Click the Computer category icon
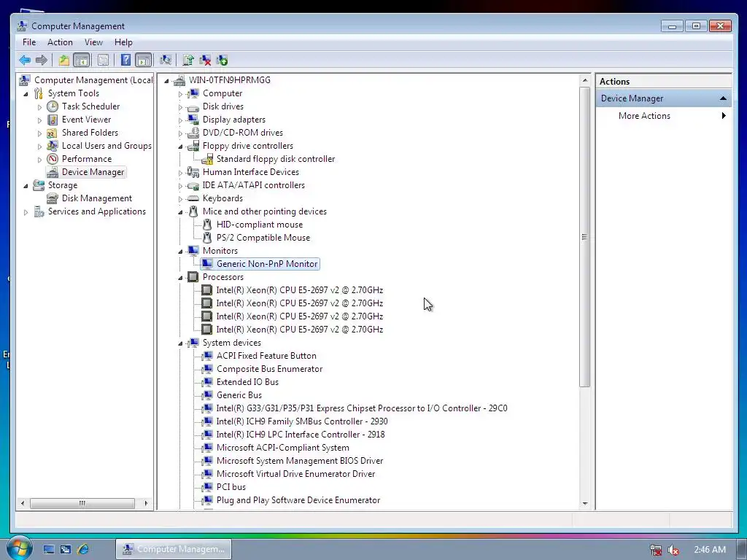747x560 pixels. click(x=193, y=93)
